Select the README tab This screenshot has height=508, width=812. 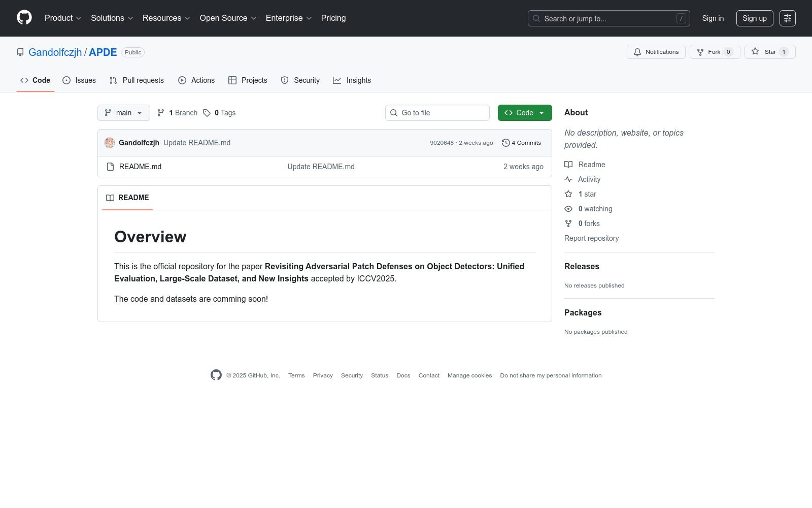[127, 198]
